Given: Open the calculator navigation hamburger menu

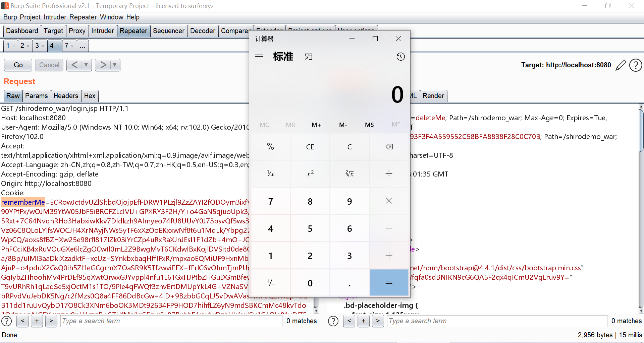Looking at the screenshot, I should (259, 57).
